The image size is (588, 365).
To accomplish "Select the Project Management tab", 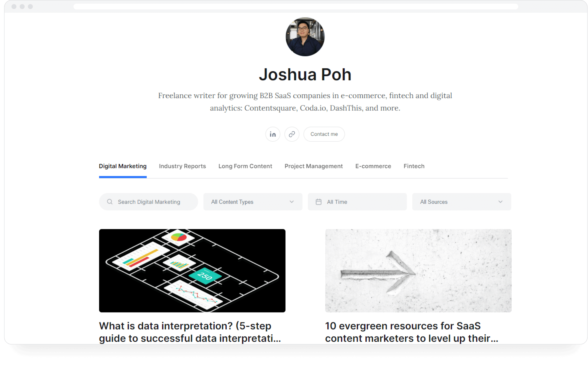I will [313, 166].
